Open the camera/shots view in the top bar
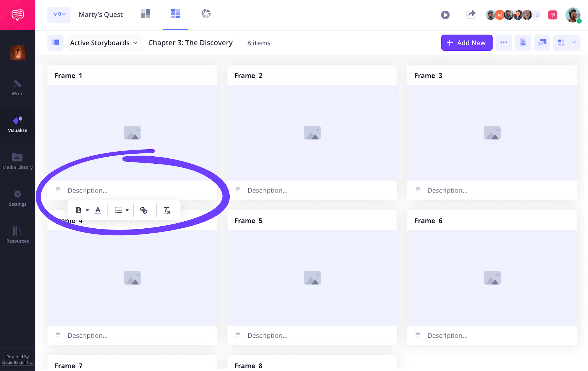 (206, 13)
